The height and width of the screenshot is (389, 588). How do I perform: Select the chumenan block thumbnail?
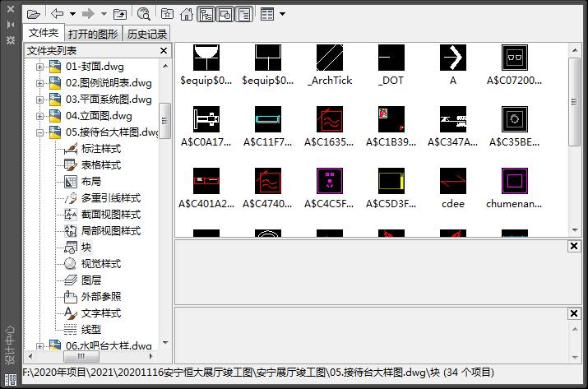(515, 181)
